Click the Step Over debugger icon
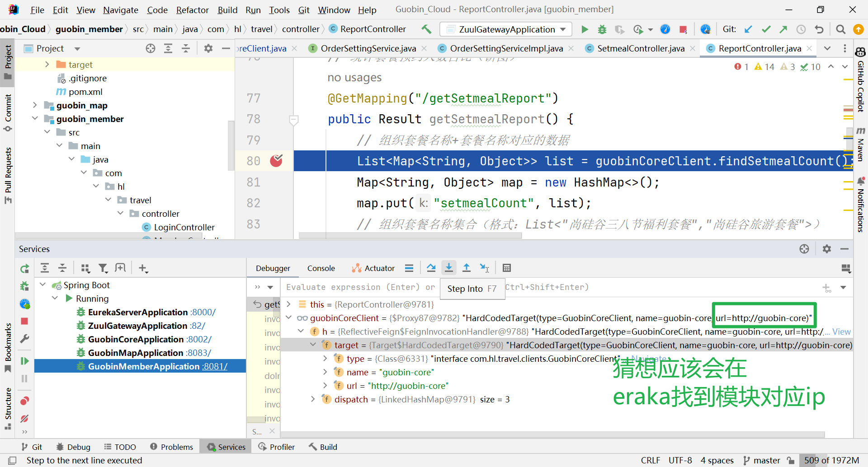The height and width of the screenshot is (467, 868). coord(431,268)
